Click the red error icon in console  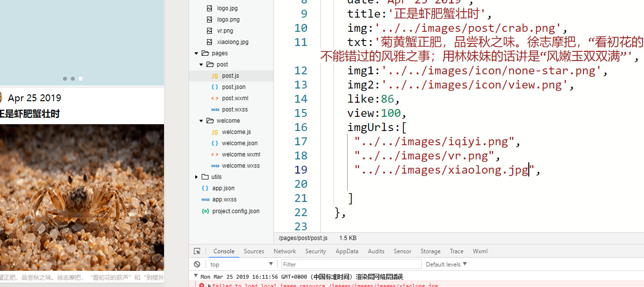click(x=202, y=285)
